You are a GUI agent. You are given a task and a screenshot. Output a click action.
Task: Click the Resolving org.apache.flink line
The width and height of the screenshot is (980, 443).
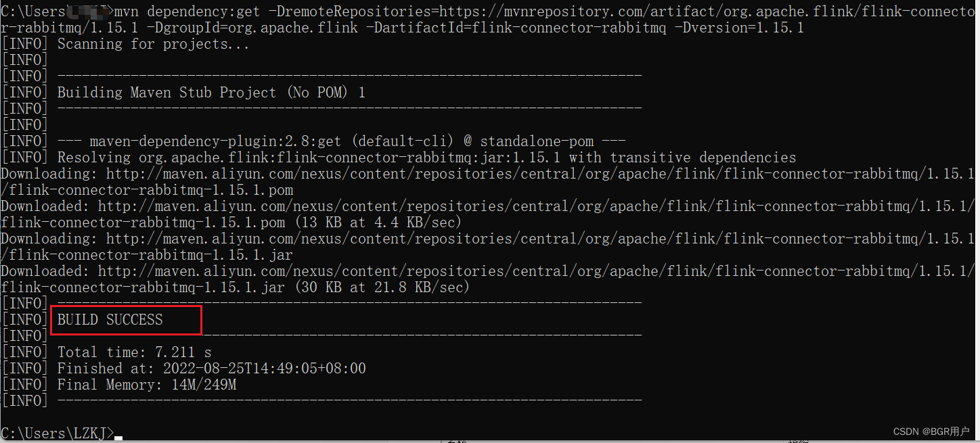click(427, 158)
